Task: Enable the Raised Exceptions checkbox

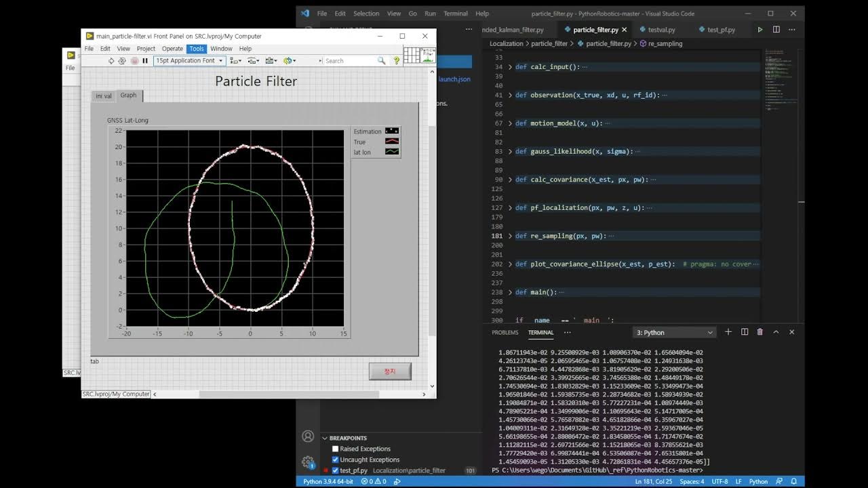Action: pos(335,449)
